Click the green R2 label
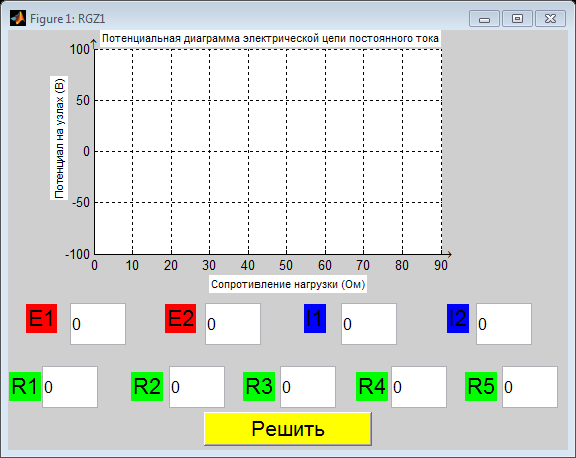This screenshot has width=576, height=458. click(x=147, y=386)
